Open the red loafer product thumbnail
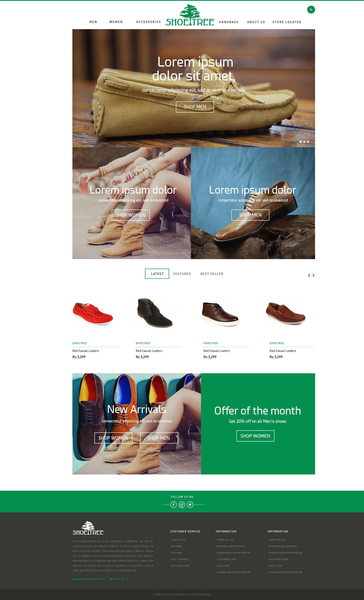 93,314
